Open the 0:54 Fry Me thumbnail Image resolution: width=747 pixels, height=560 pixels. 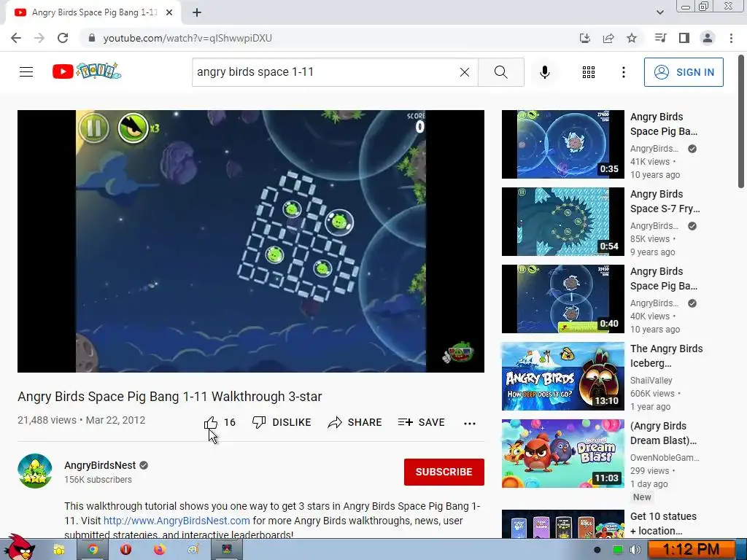point(562,222)
